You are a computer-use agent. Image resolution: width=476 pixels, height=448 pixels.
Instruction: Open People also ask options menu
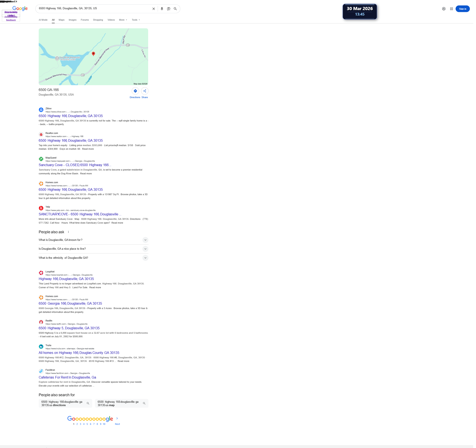tap(68, 232)
